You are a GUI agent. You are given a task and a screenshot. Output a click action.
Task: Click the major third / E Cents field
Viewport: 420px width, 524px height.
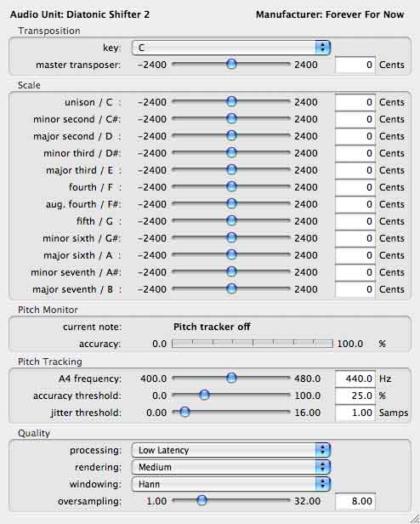pos(355,170)
